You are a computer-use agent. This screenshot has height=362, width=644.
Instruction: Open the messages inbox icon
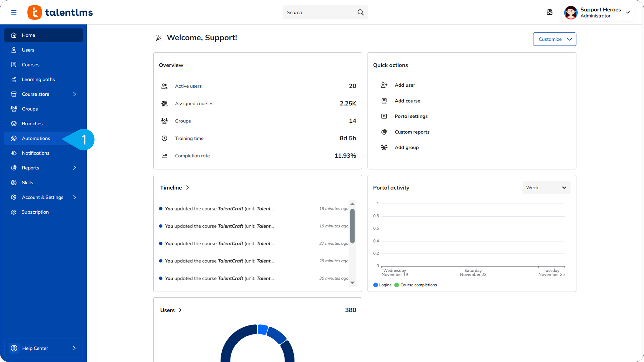pos(549,12)
